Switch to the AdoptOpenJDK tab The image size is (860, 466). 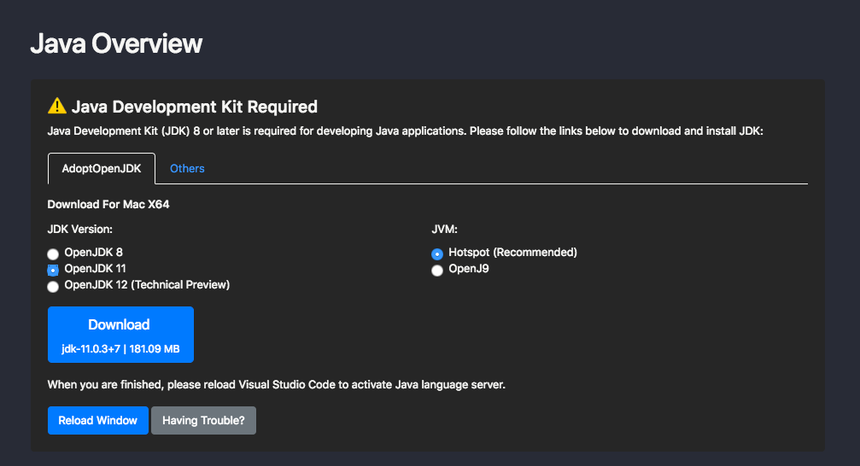102,168
